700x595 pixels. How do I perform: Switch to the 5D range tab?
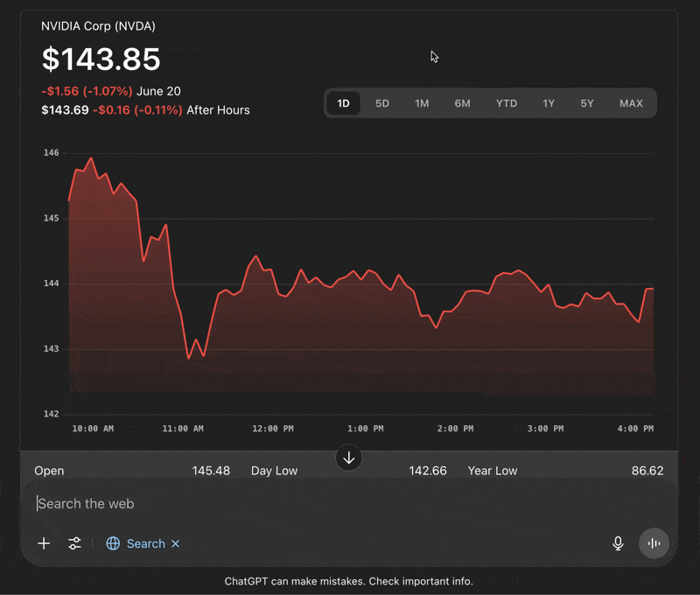tap(382, 103)
